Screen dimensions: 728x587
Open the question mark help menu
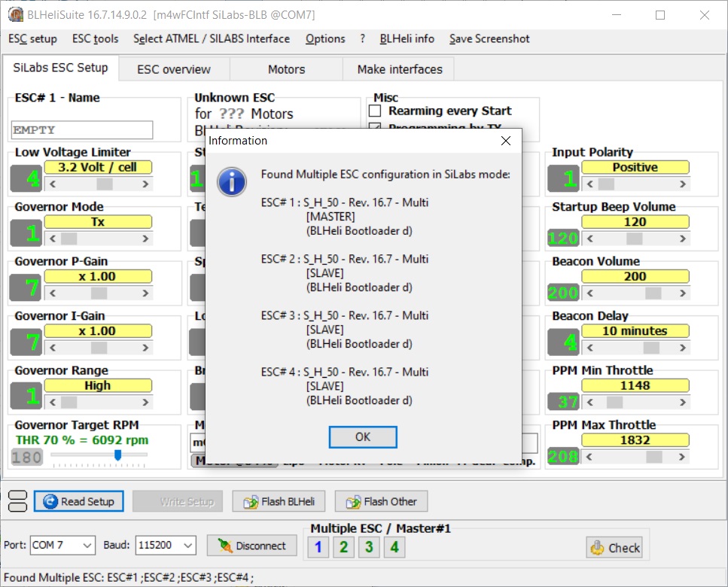pyautogui.click(x=362, y=38)
